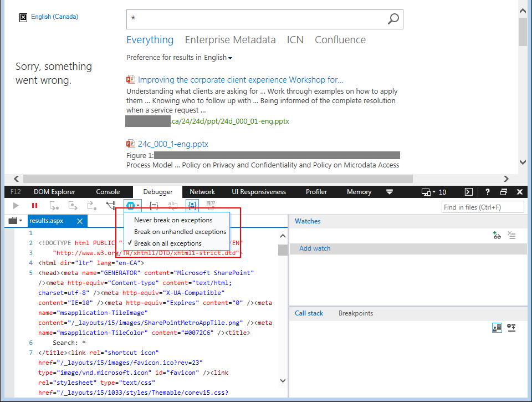
Task: Open the Breakpoints tab
Action: click(356, 313)
